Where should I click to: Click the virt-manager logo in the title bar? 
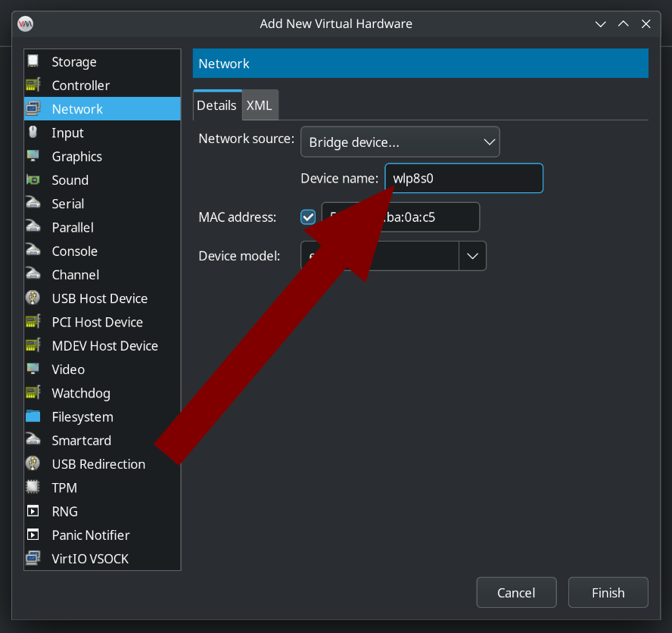pos(25,23)
